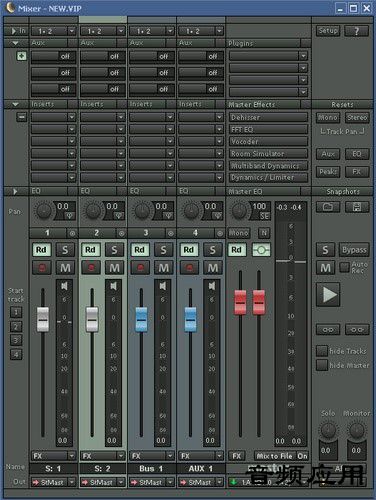Click the Bypass button

tap(354, 250)
